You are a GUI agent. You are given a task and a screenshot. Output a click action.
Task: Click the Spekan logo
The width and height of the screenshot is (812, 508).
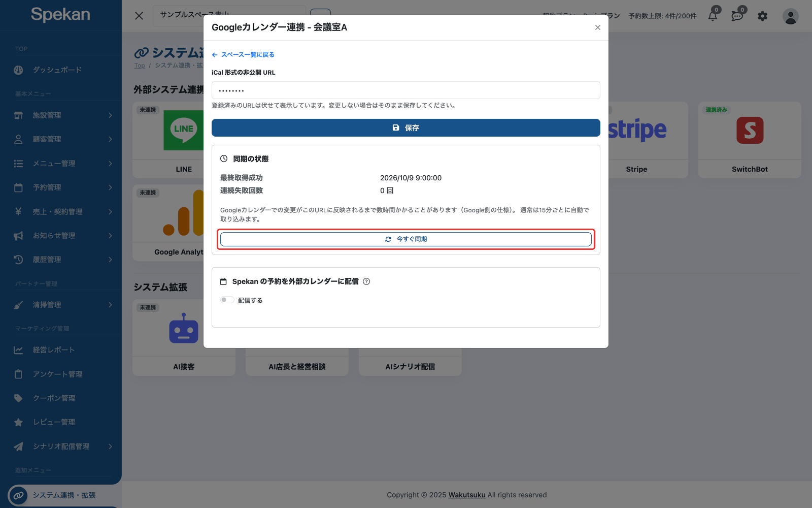point(60,15)
